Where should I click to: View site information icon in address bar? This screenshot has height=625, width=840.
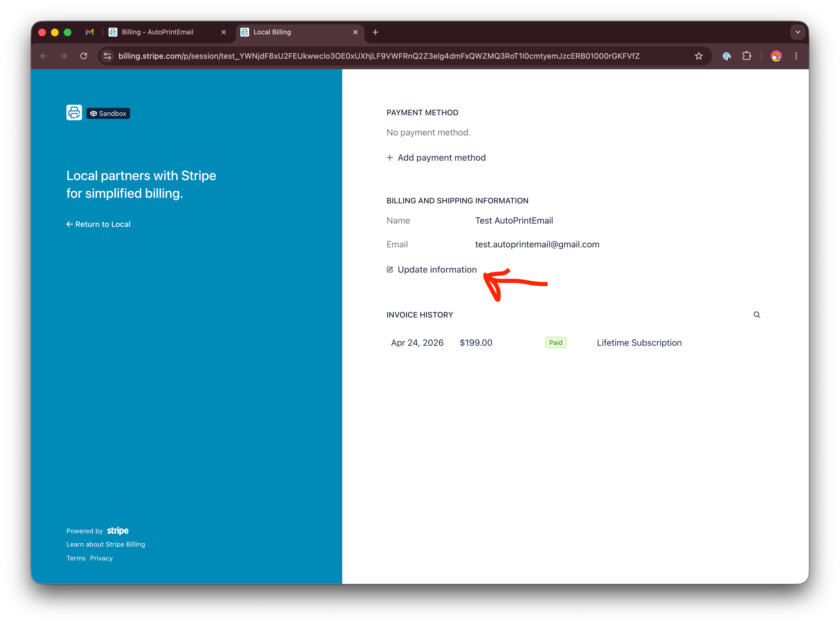click(107, 56)
